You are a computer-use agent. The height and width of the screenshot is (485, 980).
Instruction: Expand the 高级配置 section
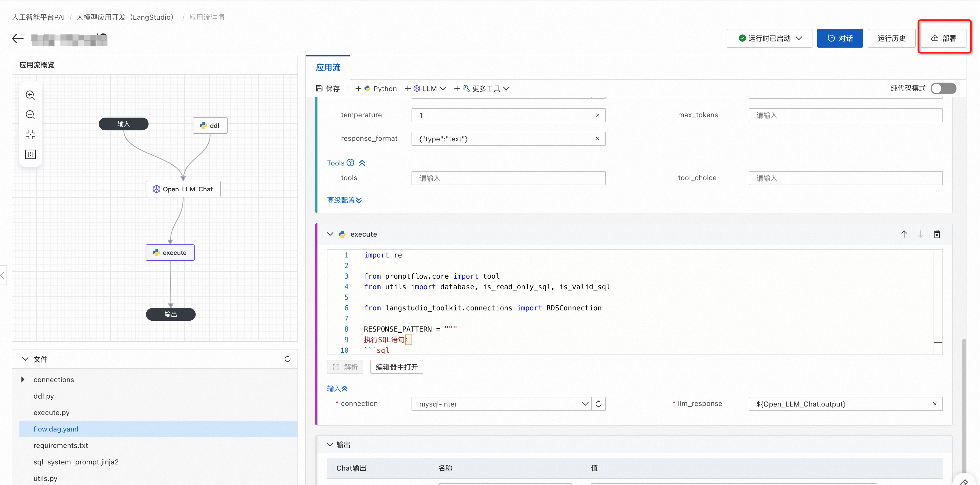344,200
